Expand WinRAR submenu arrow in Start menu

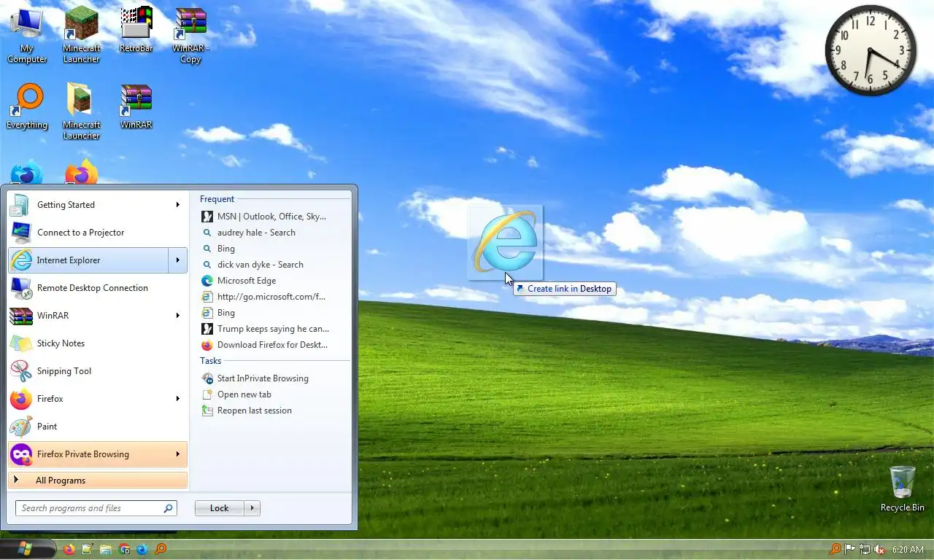(177, 316)
